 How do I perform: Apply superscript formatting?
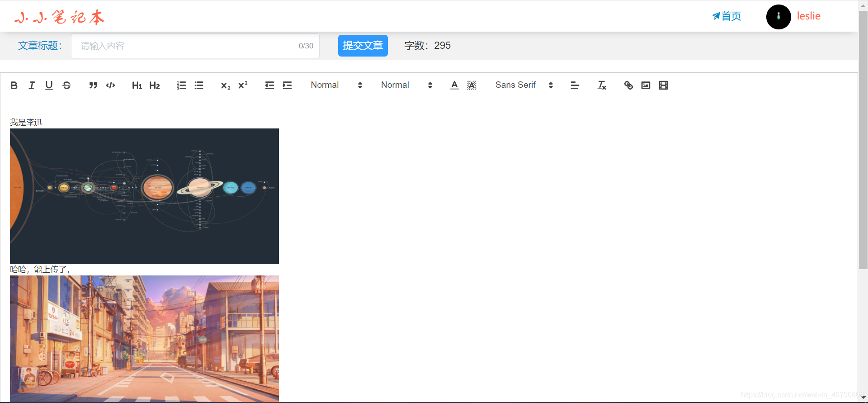tap(243, 85)
